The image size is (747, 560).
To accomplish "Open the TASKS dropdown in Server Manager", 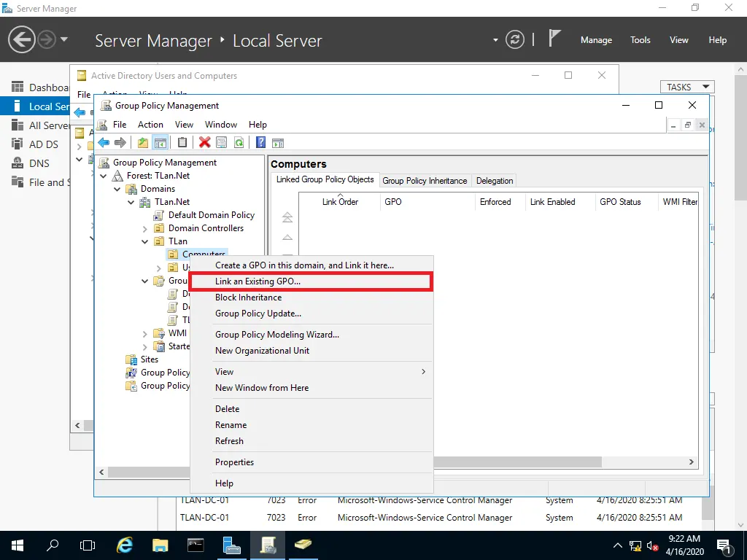I will point(687,87).
